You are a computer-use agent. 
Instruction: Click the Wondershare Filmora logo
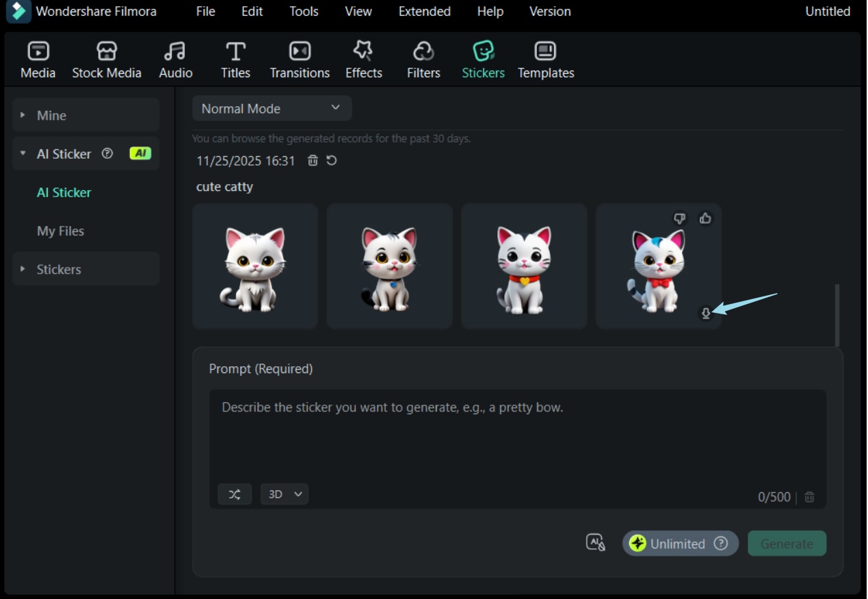click(18, 11)
